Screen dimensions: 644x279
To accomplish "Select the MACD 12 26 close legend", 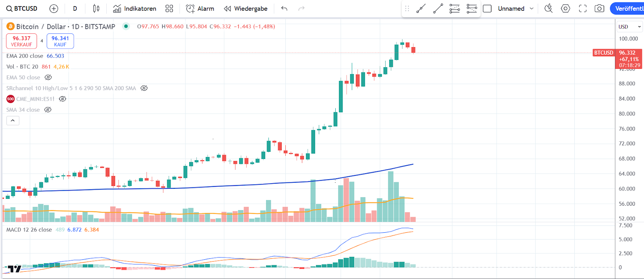I will pos(29,229).
